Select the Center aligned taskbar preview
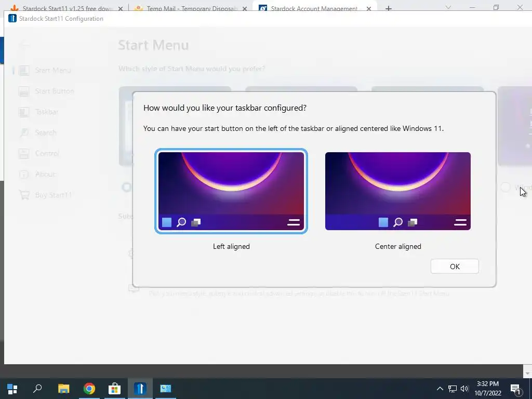The image size is (532, 399). (397, 191)
